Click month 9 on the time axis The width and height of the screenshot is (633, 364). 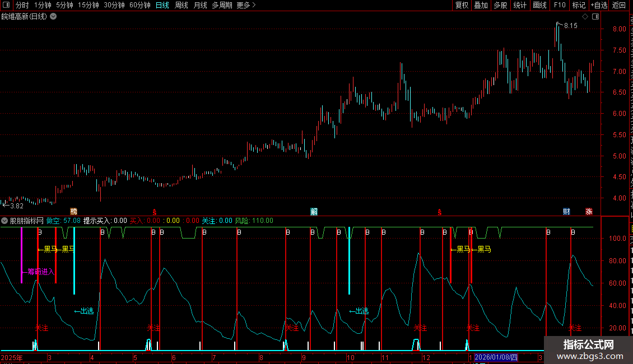(x=304, y=357)
